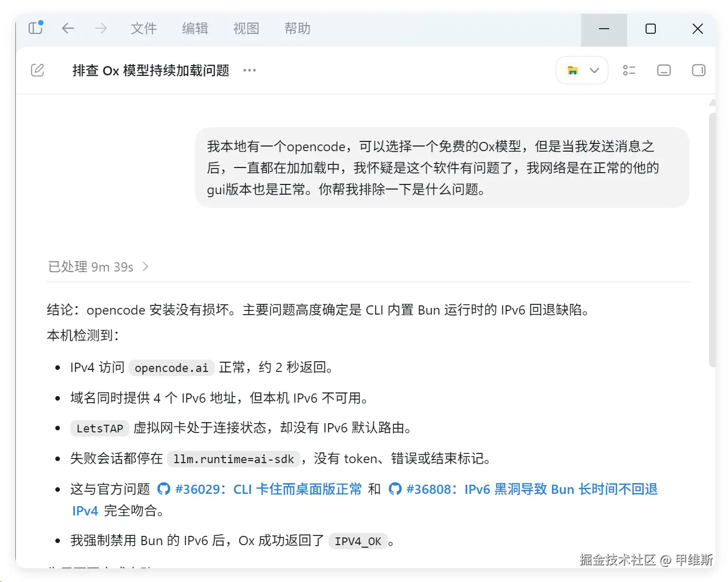Expand the 已处理 9m 39s details
Viewport: 728px width, 582px height.
98,267
